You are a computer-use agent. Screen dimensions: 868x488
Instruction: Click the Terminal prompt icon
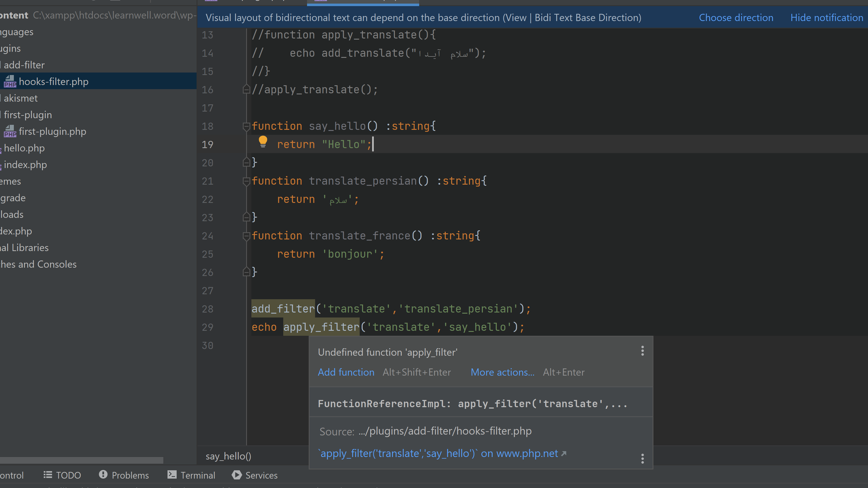172,475
